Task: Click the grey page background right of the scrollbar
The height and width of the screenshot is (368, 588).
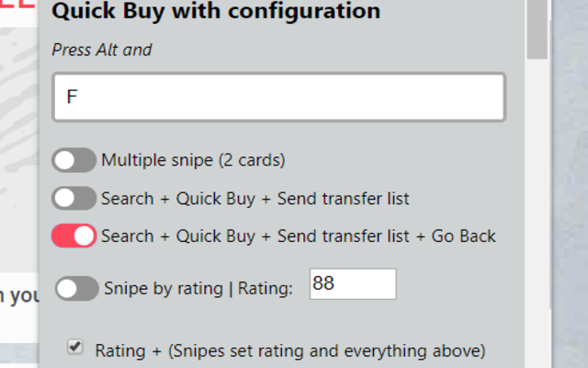Action: [x=568, y=184]
